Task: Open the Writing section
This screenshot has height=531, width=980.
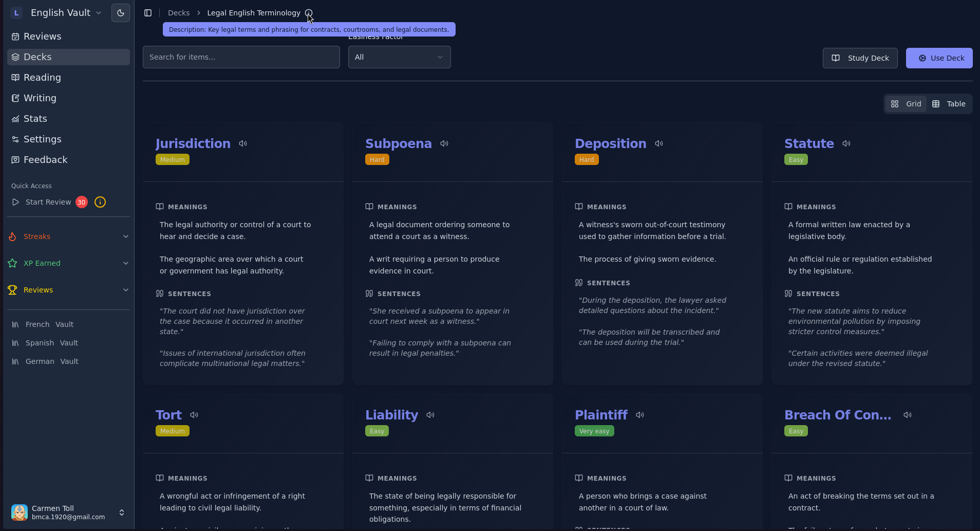Action: [40, 98]
